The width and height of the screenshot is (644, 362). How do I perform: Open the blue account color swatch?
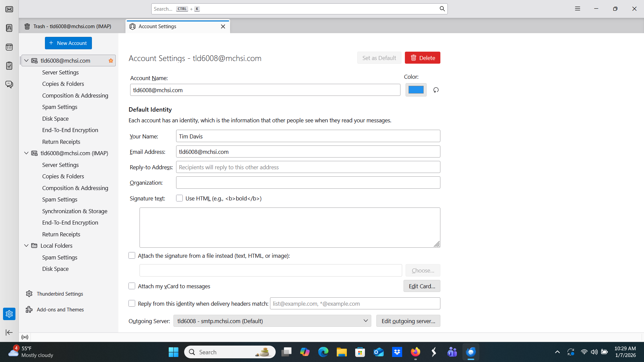pyautogui.click(x=416, y=90)
